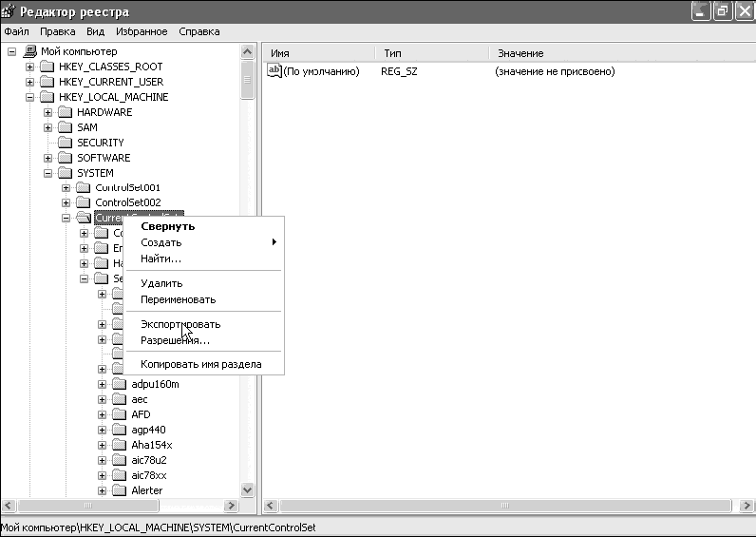756x537 pixels.
Task: Open the Справка menu
Action: pos(199,31)
